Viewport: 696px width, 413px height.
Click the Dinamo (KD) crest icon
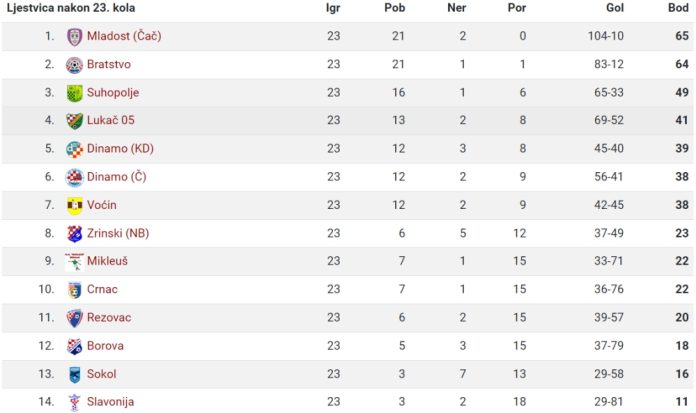click(75, 149)
